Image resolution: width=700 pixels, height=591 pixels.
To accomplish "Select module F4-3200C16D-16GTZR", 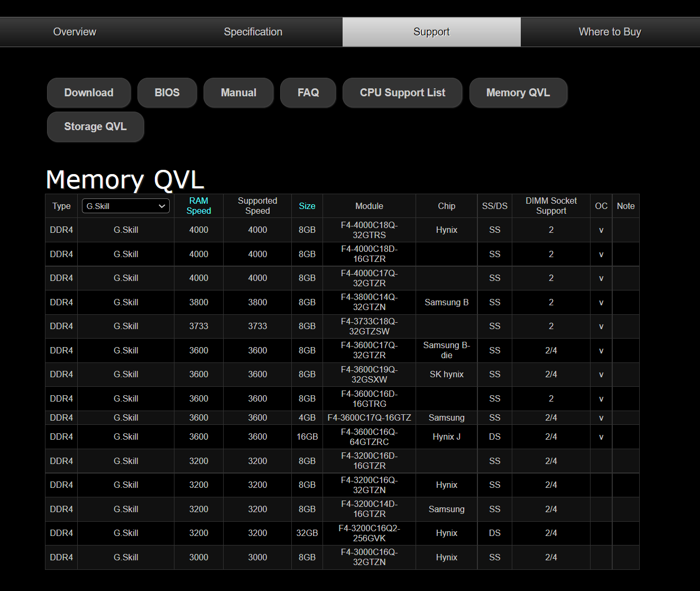I will pyautogui.click(x=369, y=461).
